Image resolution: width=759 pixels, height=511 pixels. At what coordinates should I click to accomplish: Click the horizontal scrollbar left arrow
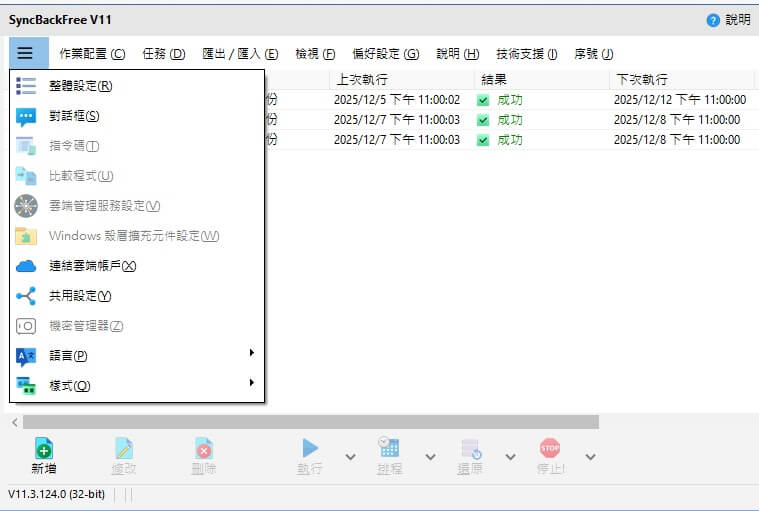coord(15,422)
